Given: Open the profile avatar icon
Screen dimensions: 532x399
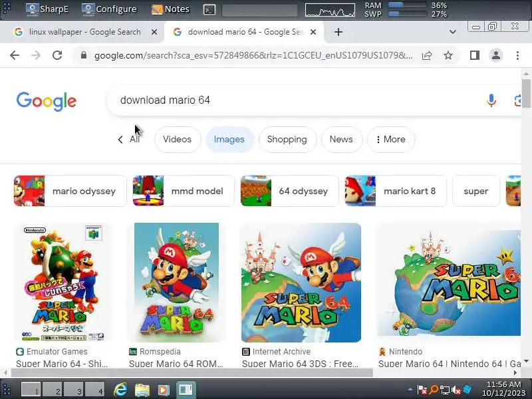Looking at the screenshot, I should pos(495,55).
